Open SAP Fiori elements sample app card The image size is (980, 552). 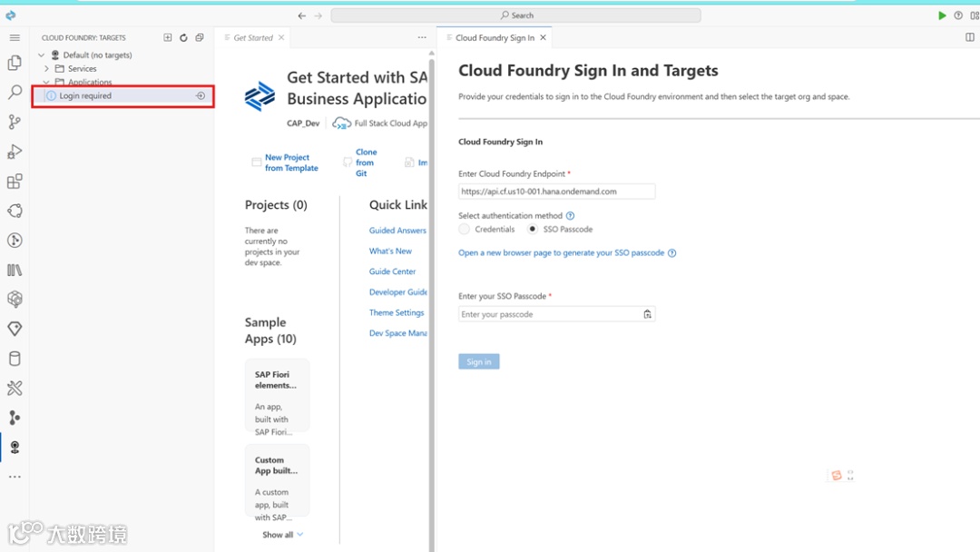277,395
